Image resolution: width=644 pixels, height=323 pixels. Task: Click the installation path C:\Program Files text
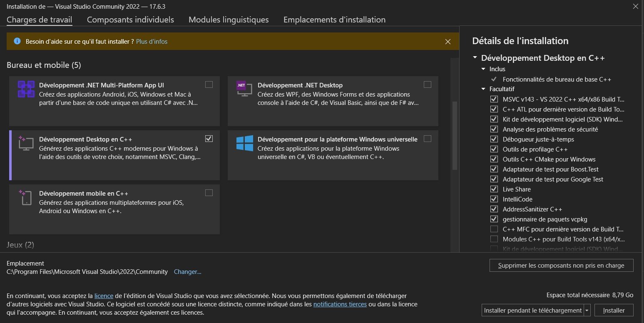87,272
